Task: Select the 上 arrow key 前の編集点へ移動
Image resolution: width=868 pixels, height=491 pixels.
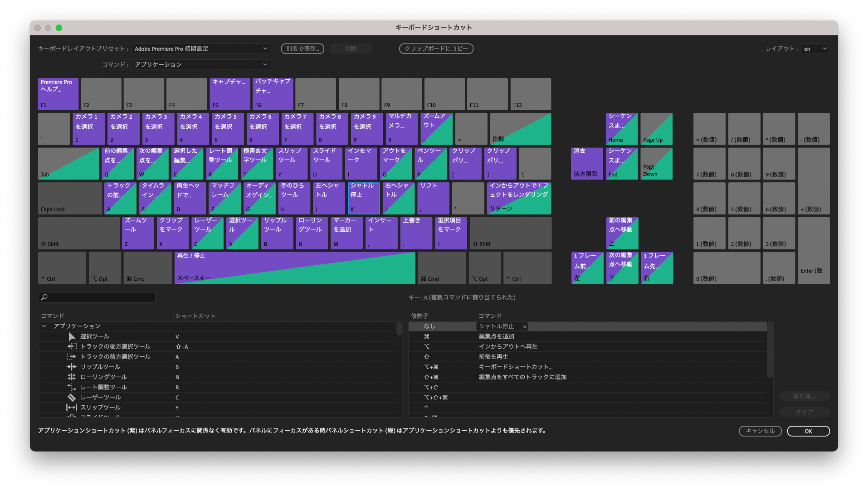Action: 622,233
